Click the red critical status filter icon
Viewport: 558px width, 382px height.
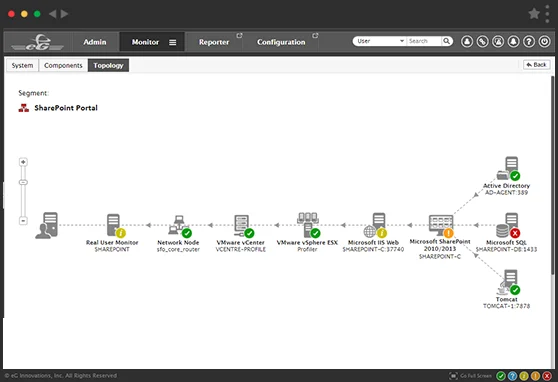[x=547, y=376]
